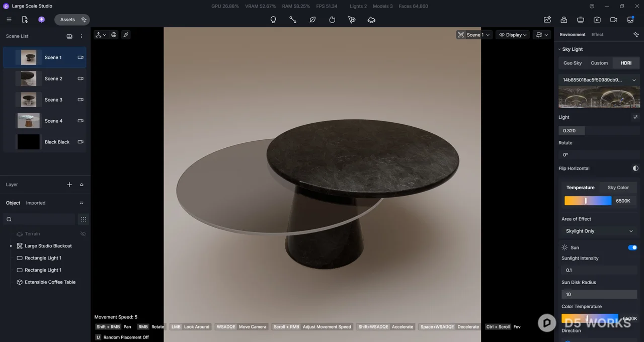Select the cursor placement tool
The width and height of the screenshot is (644, 342).
point(352,20)
